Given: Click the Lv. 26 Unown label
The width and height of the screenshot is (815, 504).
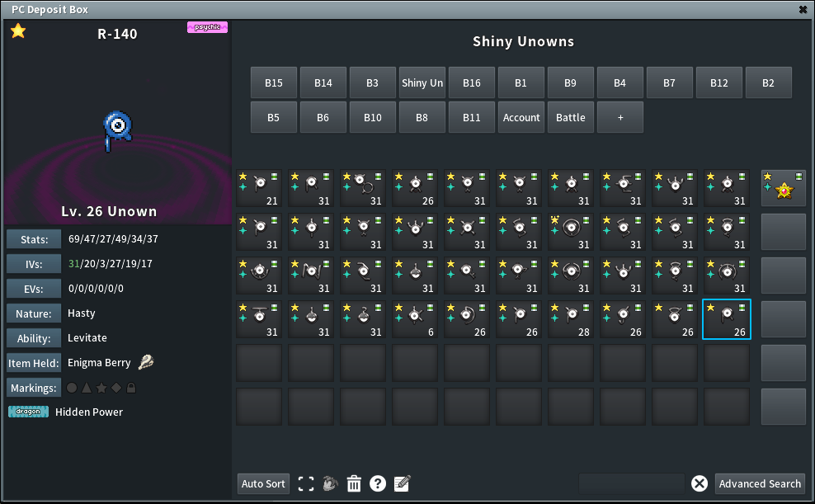Looking at the screenshot, I should 109,211.
